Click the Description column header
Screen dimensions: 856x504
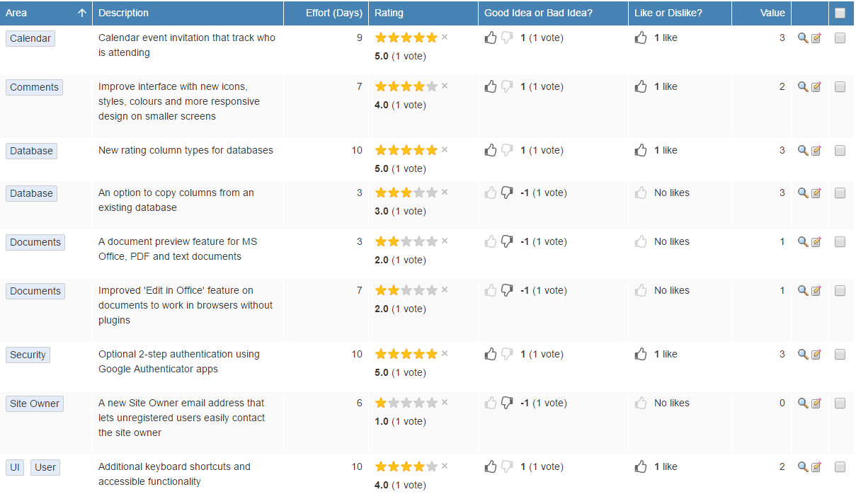click(123, 13)
